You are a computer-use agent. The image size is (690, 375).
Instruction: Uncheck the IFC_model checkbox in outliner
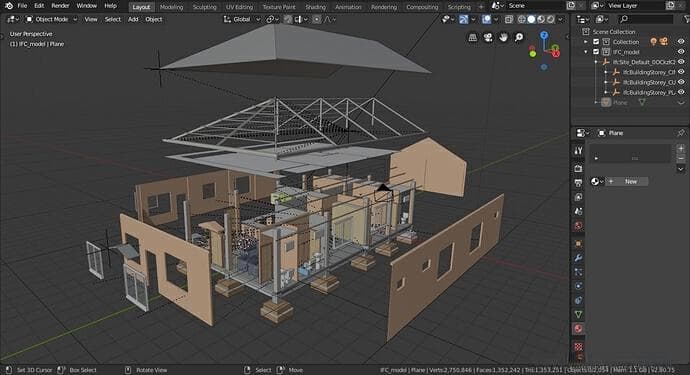pyautogui.click(x=596, y=52)
